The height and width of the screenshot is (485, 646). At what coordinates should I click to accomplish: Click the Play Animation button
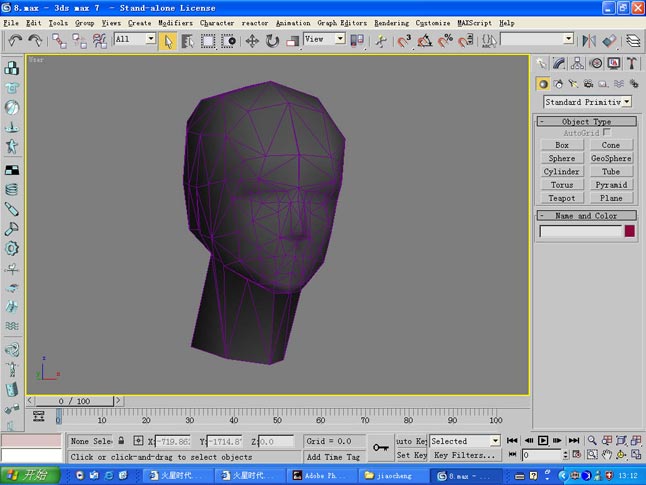[543, 440]
